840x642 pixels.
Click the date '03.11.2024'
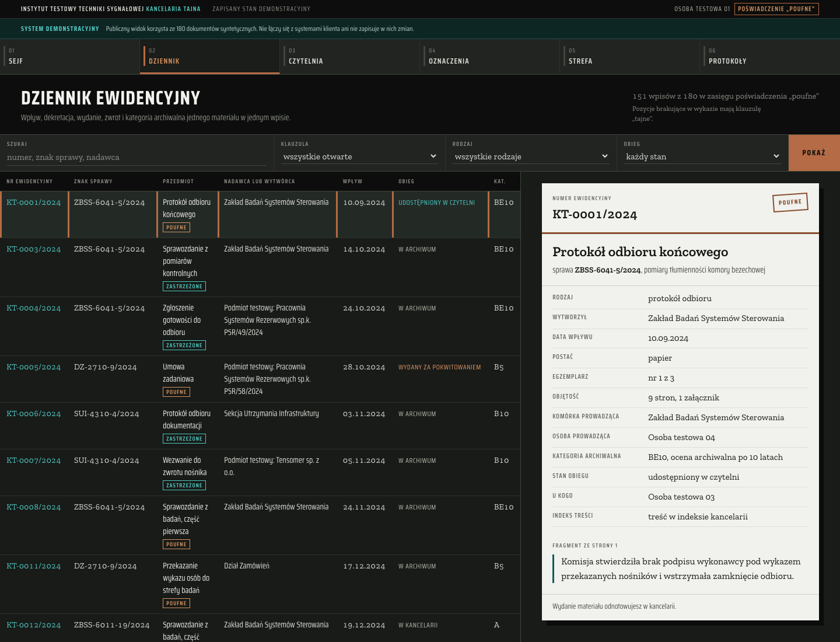(364, 414)
